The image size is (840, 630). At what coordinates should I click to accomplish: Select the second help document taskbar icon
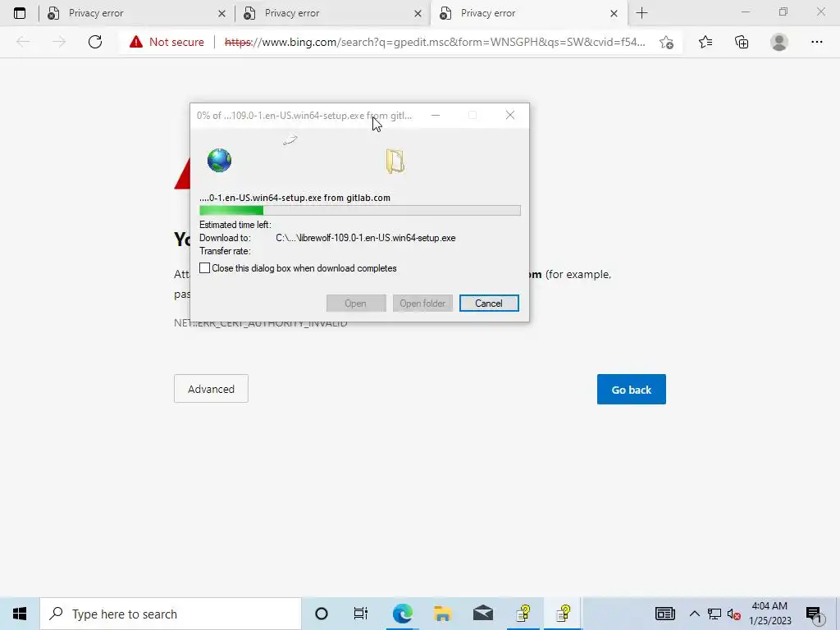coord(563,614)
